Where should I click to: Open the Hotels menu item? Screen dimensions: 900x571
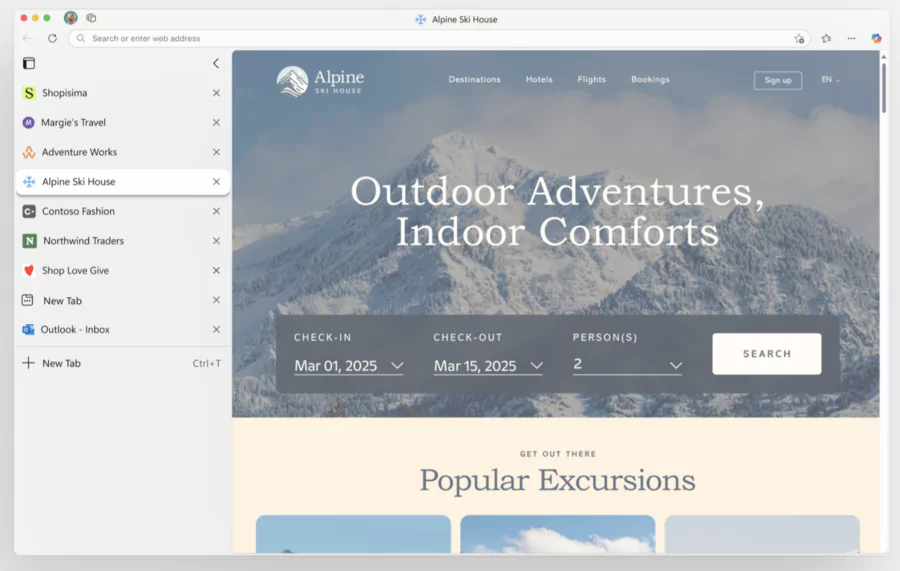click(x=539, y=79)
